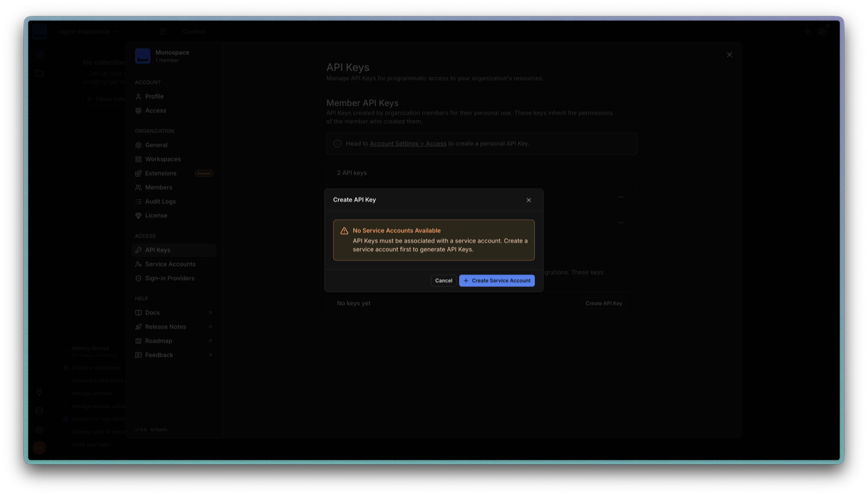Click the Service Accounts user icon
This screenshot has width=868, height=496.
tap(138, 265)
